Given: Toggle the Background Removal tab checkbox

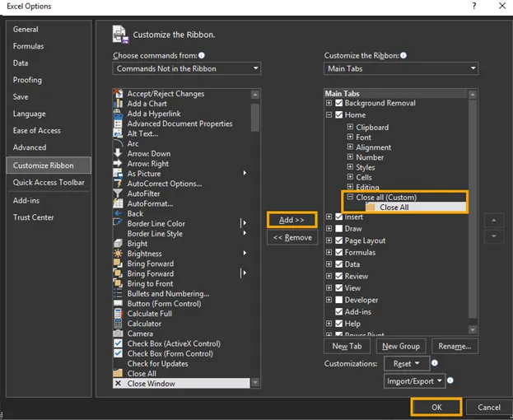Looking at the screenshot, I should point(339,103).
